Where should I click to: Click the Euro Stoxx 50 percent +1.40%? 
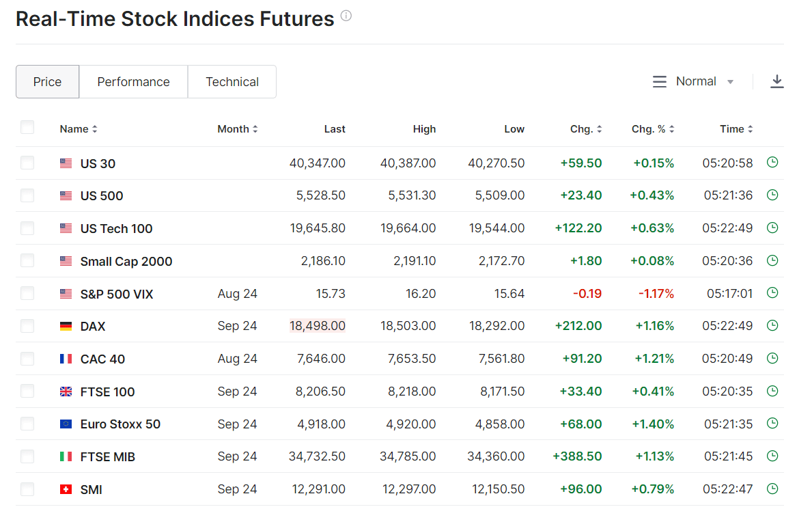coord(652,424)
